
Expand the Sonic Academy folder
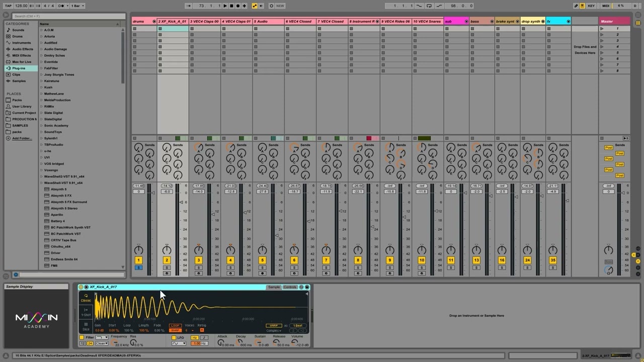point(41,126)
